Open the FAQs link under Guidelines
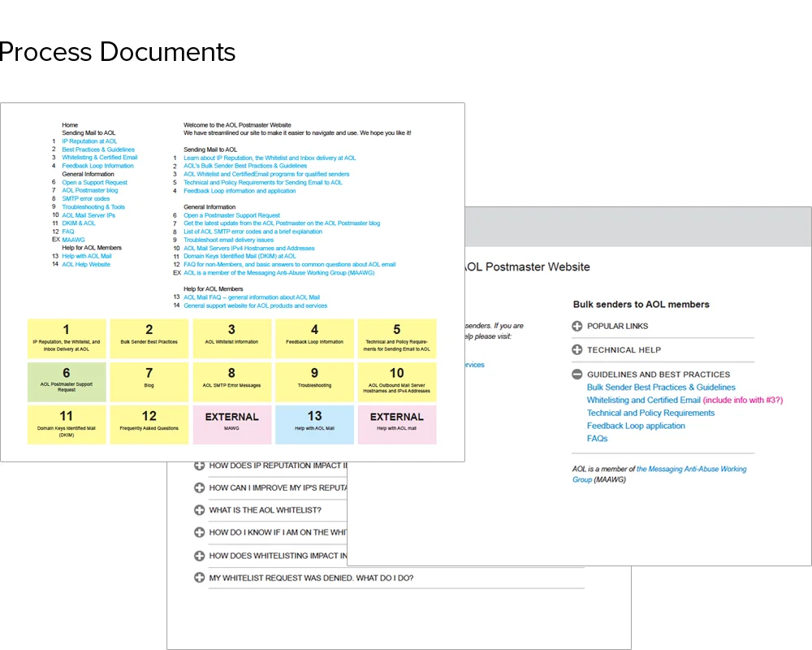 pos(597,439)
